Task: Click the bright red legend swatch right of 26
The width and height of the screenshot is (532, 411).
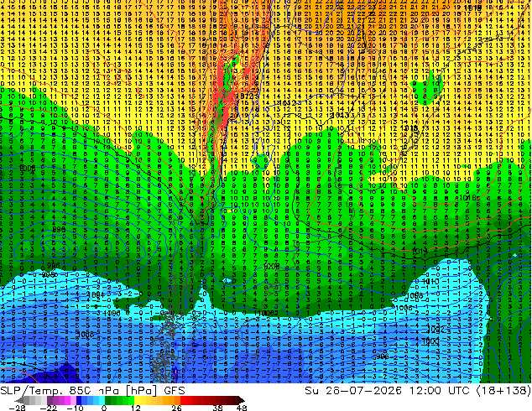Action: tap(183, 400)
